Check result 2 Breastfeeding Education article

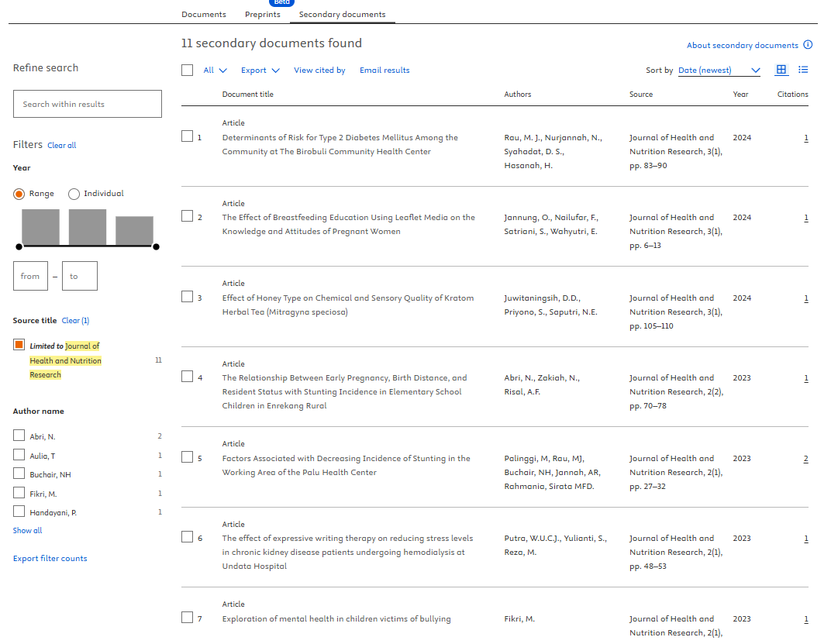tap(187, 216)
